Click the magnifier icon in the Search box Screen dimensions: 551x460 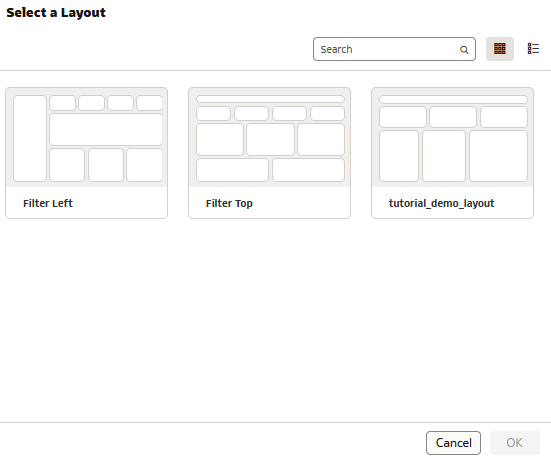[x=464, y=50]
